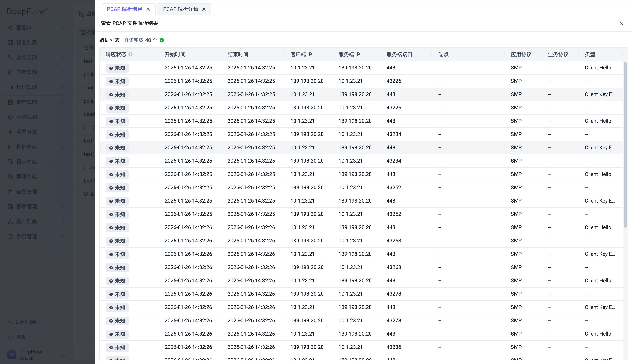Click the help icon beside 响应状态 column header

[x=131, y=54]
